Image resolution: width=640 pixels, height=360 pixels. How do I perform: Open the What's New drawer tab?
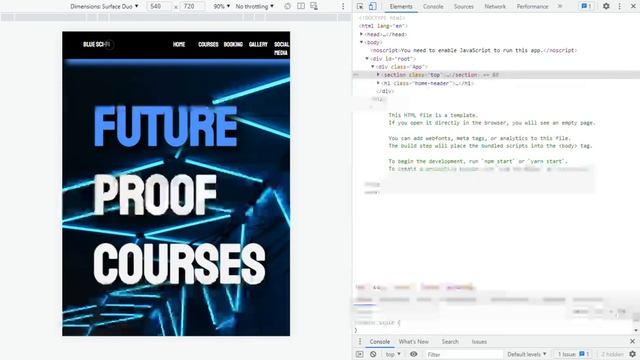tap(413, 342)
